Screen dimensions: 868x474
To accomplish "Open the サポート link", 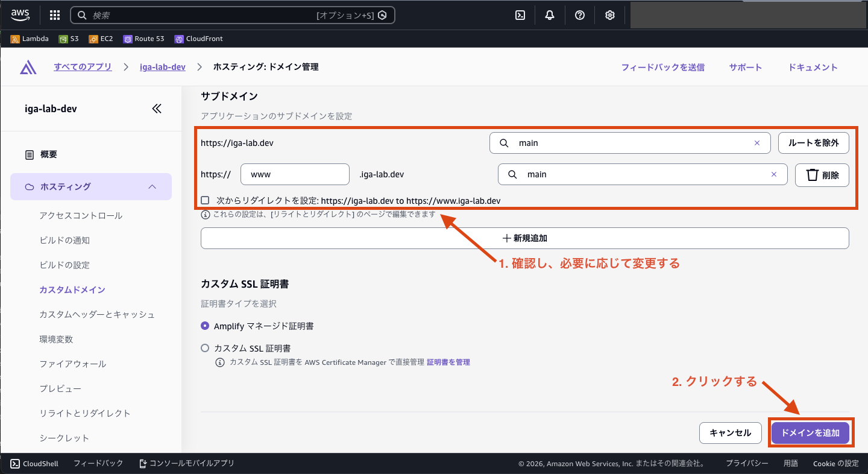I will pyautogui.click(x=746, y=68).
